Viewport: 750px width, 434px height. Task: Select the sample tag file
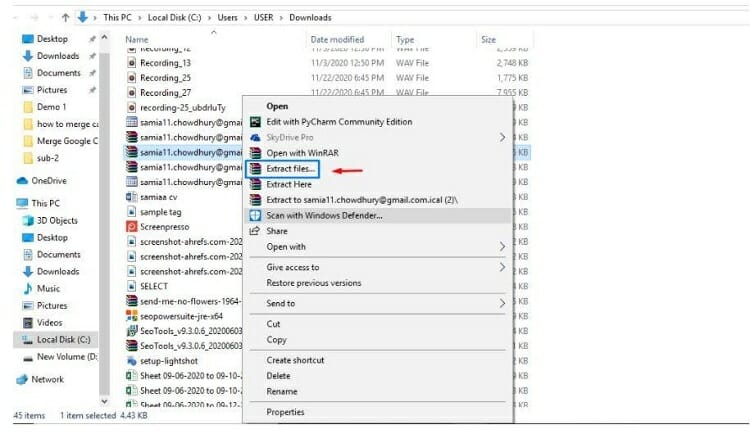pyautogui.click(x=161, y=212)
